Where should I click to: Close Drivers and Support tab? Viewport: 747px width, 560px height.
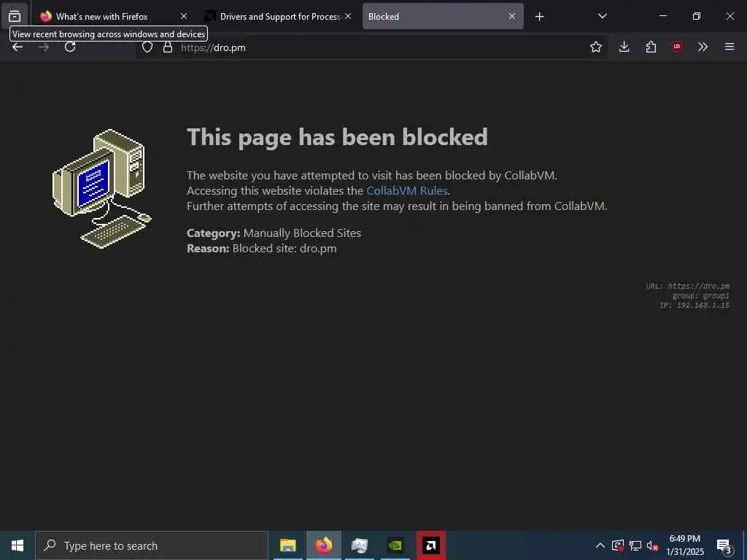point(348,16)
